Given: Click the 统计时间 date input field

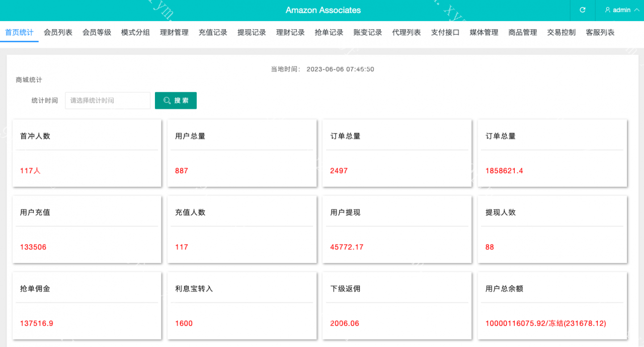Looking at the screenshot, I should pyautogui.click(x=108, y=101).
